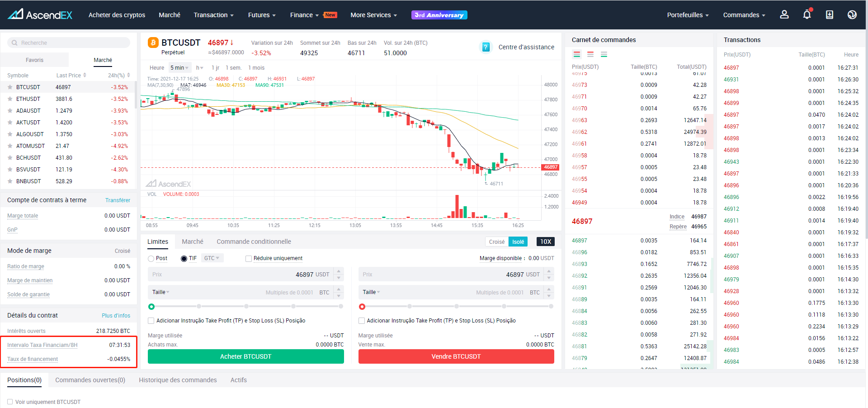Open the user account profile icon

point(784,14)
